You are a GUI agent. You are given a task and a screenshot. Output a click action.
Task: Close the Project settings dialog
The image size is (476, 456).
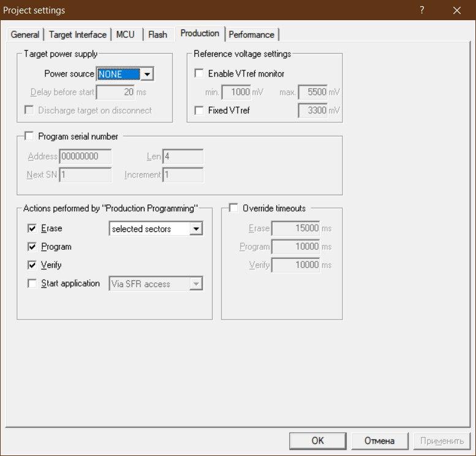click(456, 10)
